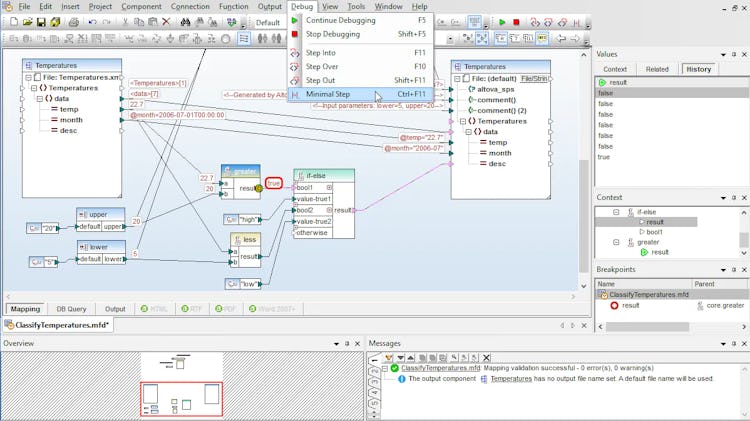
Task: Click the filter icon in Messages toolbar
Action: [x=389, y=357]
